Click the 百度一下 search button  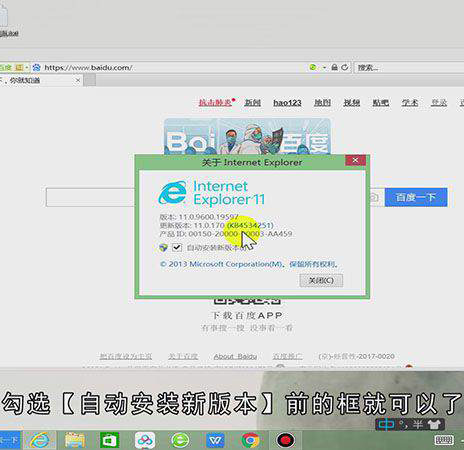pyautogui.click(x=416, y=197)
